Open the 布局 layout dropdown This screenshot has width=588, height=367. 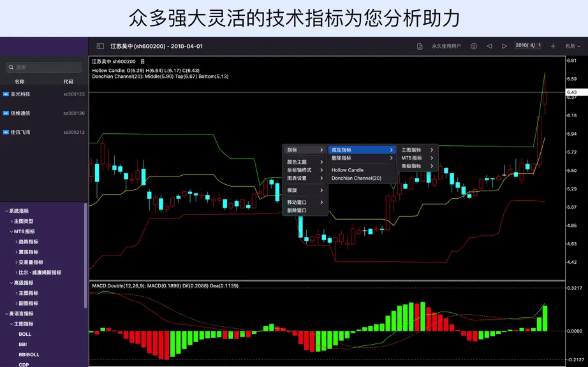click(x=573, y=46)
